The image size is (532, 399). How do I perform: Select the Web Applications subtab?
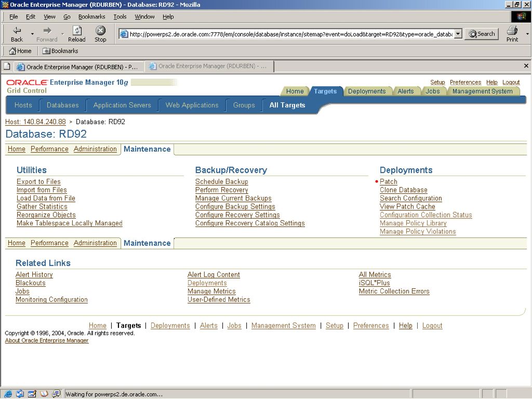[x=192, y=105]
